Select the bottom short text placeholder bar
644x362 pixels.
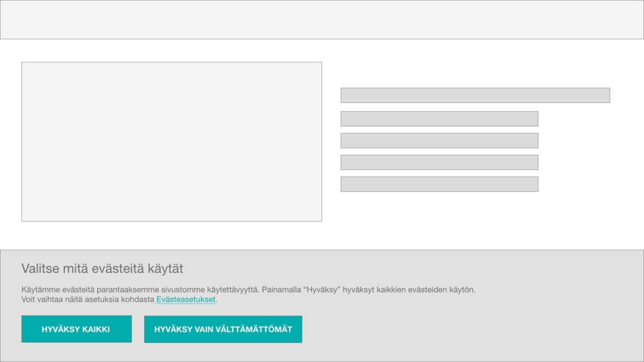[x=439, y=184]
